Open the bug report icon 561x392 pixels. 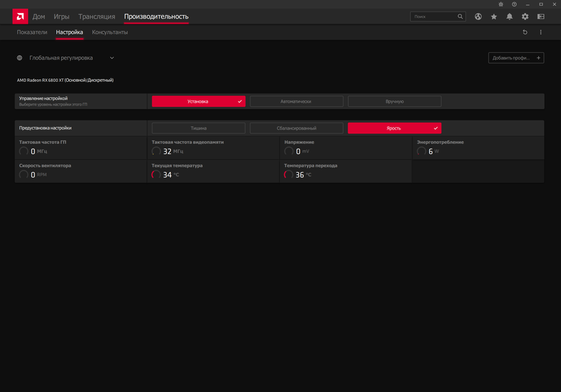[x=501, y=5]
